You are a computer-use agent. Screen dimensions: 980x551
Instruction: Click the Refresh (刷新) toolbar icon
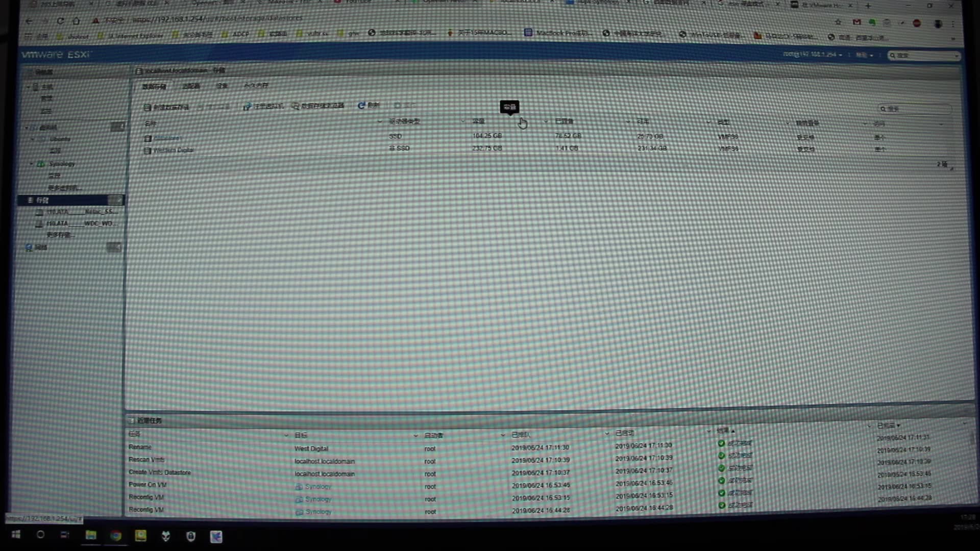(361, 105)
